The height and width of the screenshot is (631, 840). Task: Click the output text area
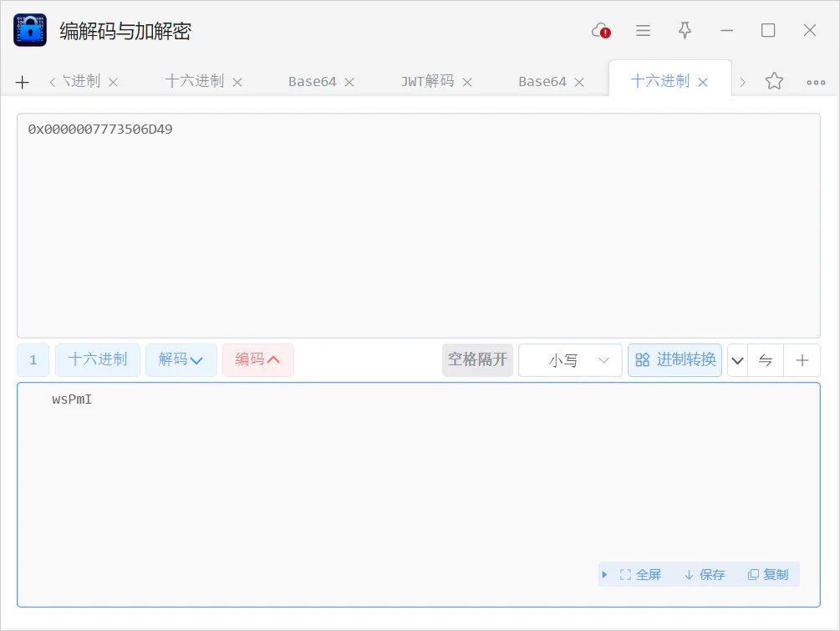(419, 495)
